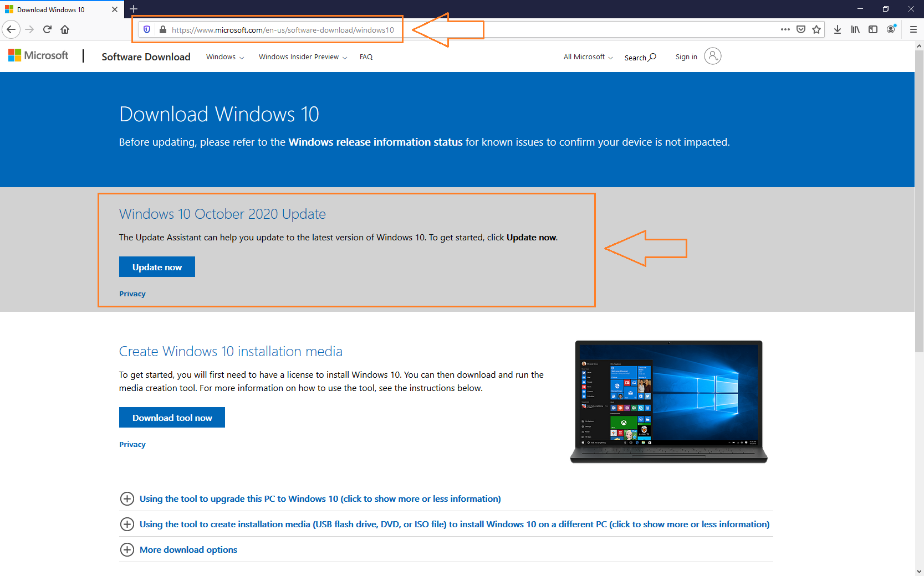924x576 pixels.
Task: Click 'Windows 10 October 2020 Update' heading
Action: [222, 214]
